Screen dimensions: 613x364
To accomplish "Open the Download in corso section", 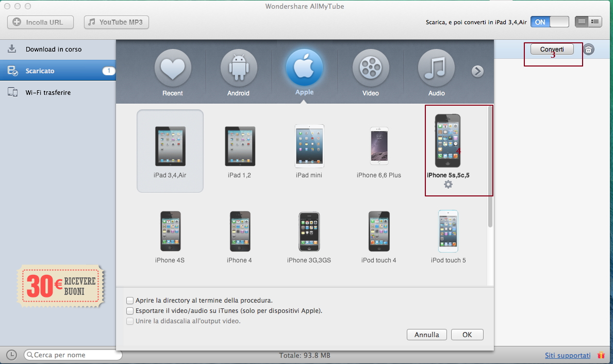I will coord(58,49).
